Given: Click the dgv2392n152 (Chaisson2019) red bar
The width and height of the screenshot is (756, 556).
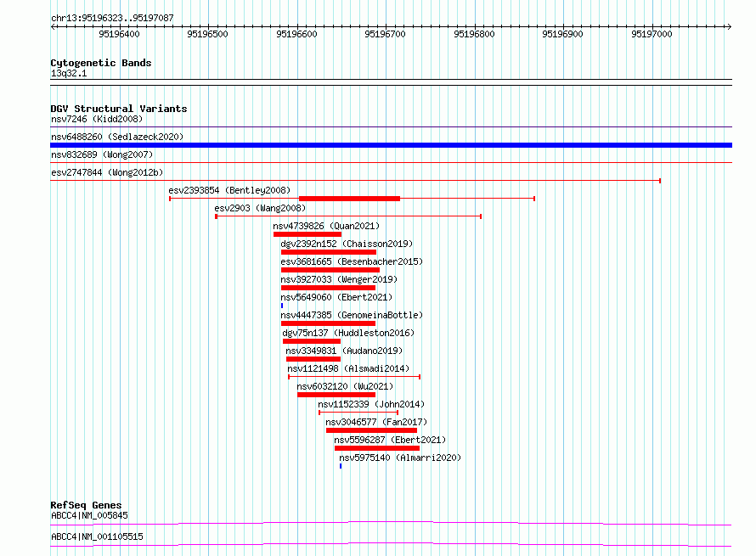Looking at the screenshot, I should [x=329, y=252].
